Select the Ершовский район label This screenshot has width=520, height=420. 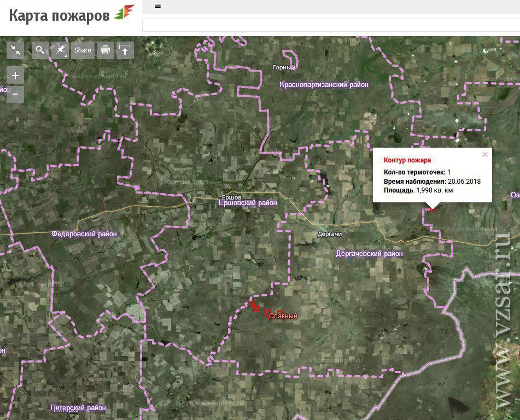click(x=248, y=203)
